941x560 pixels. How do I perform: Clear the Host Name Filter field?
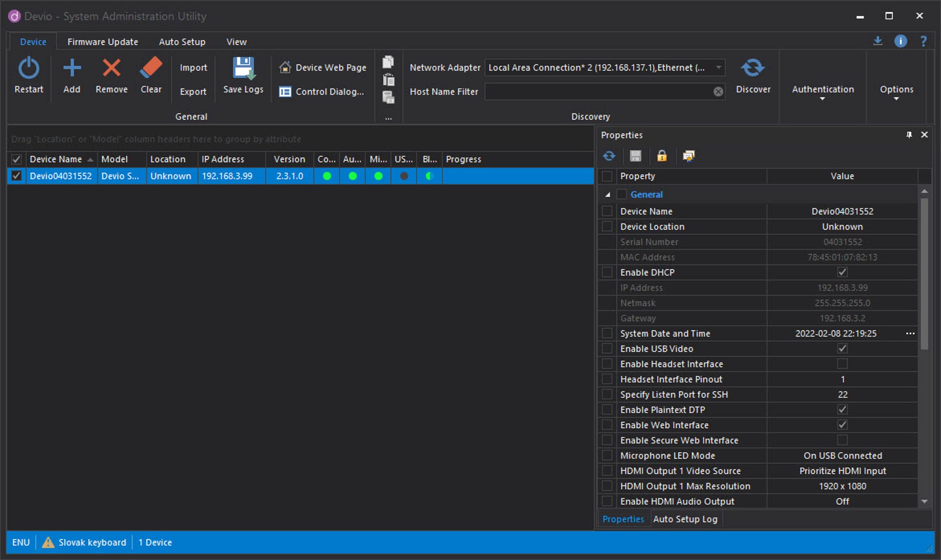[718, 92]
